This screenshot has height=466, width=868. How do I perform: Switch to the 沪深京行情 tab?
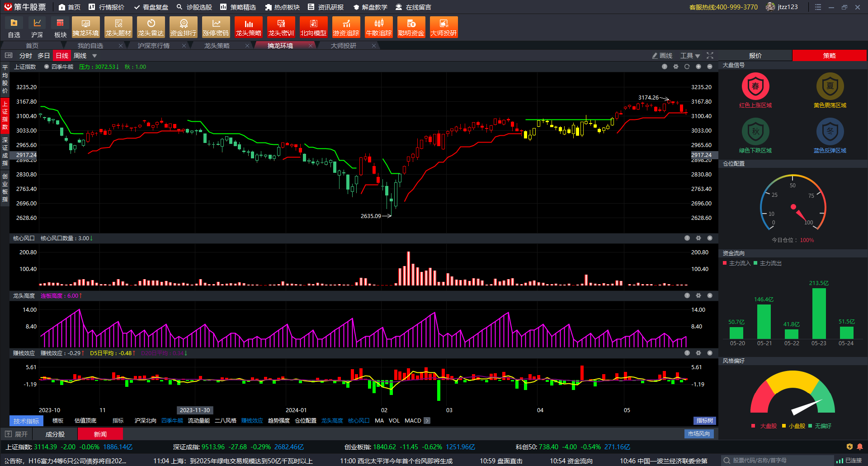[x=154, y=46]
